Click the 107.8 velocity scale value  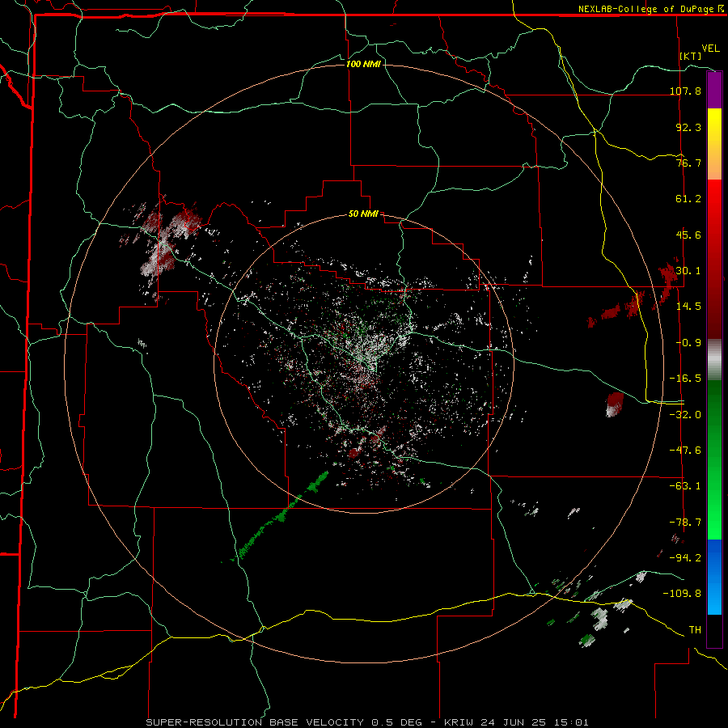tap(685, 91)
